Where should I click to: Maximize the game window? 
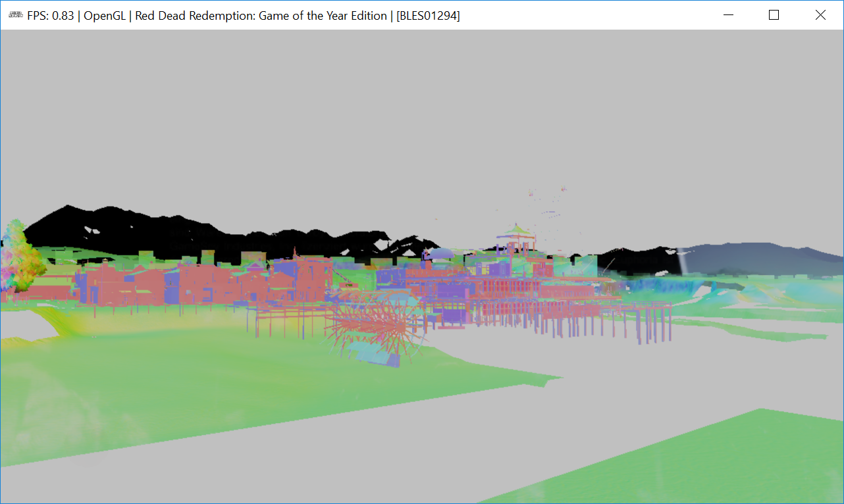774,15
